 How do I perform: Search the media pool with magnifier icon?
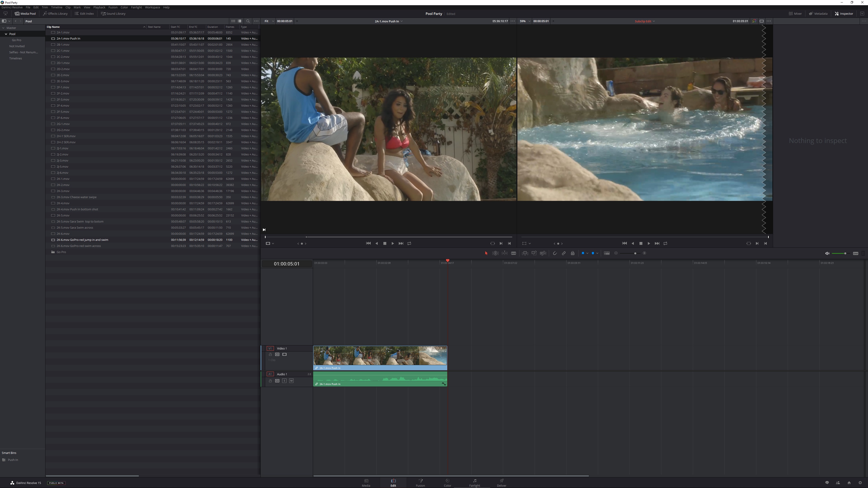click(x=248, y=21)
